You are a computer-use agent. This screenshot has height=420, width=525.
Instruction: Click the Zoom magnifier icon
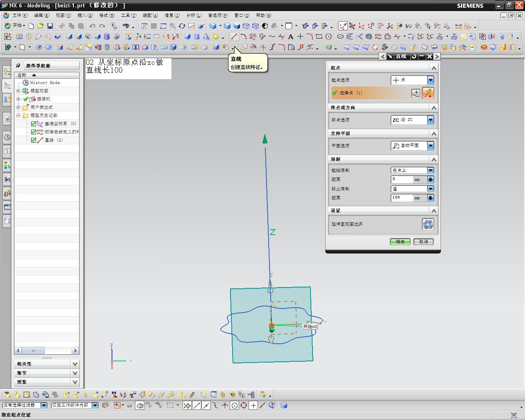(173, 26)
